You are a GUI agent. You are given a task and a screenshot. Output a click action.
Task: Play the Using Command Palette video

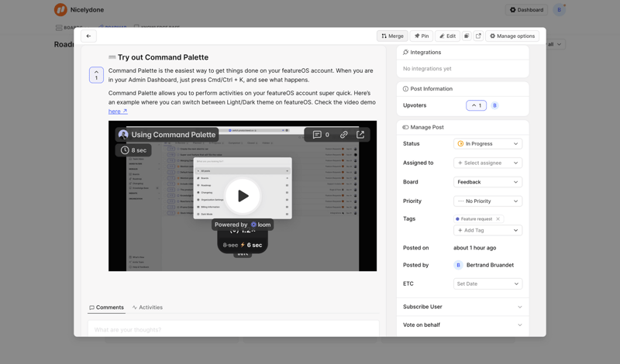243,196
